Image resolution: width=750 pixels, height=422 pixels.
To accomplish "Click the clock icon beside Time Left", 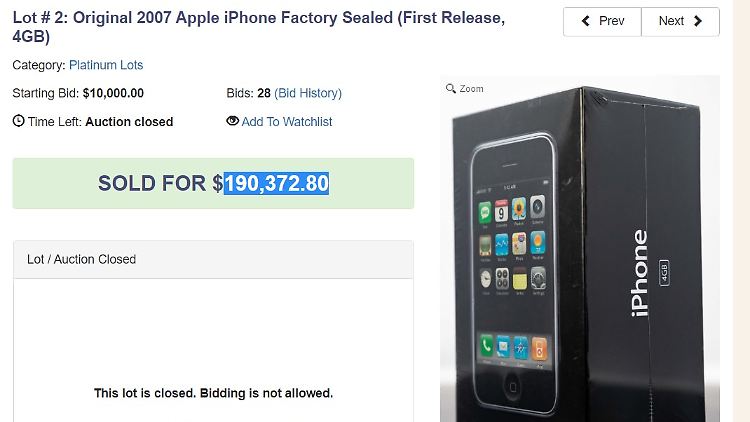I will tap(18, 122).
